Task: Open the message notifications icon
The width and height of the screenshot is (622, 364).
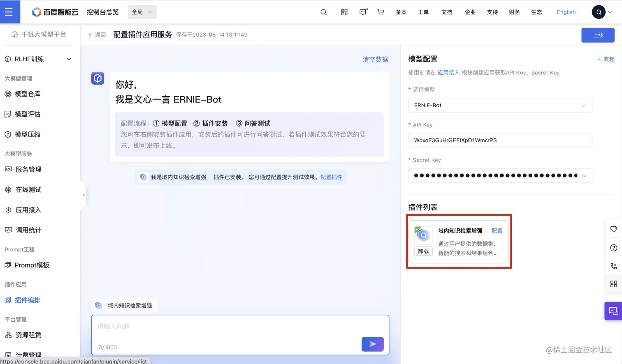Action: pyautogui.click(x=363, y=12)
